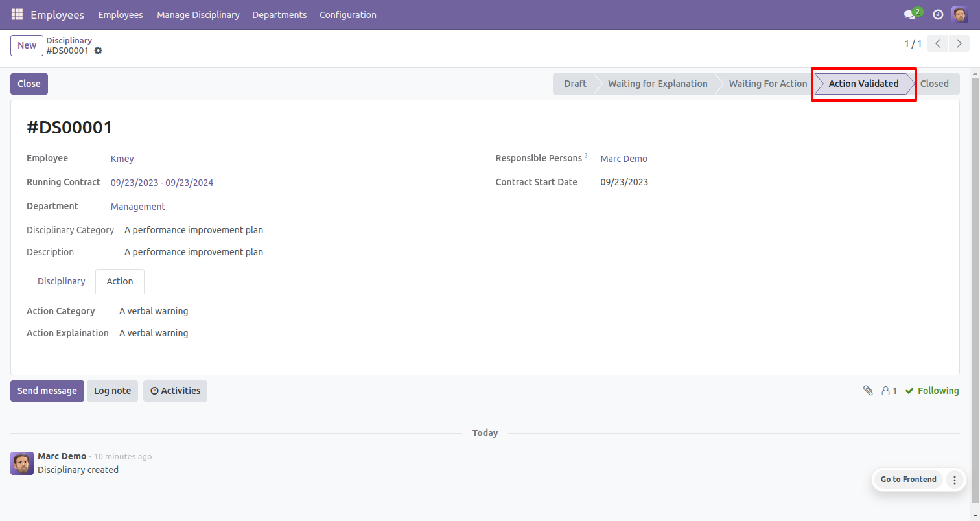Click the Action Category value 'A verbal warning'
Screen dimensions: 980x521
[x=154, y=311]
